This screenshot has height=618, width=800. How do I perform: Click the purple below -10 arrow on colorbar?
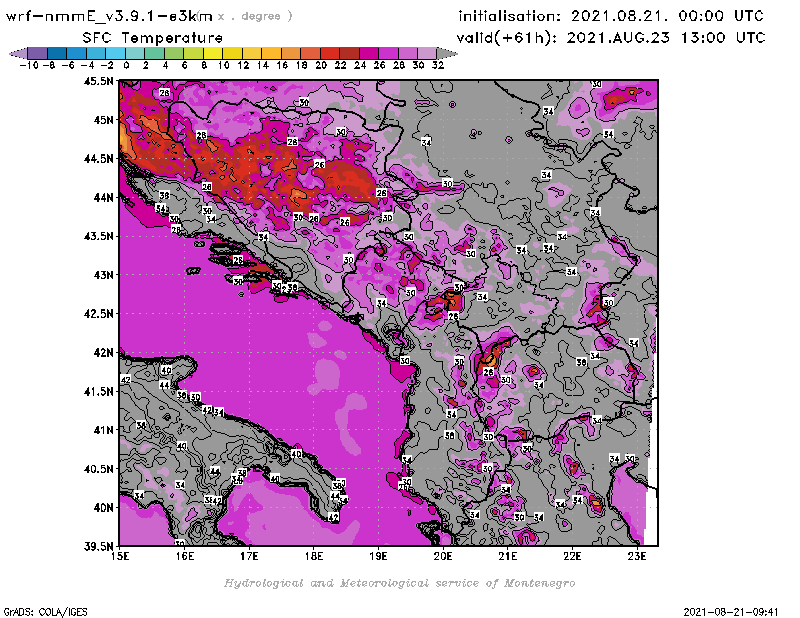tap(17, 52)
